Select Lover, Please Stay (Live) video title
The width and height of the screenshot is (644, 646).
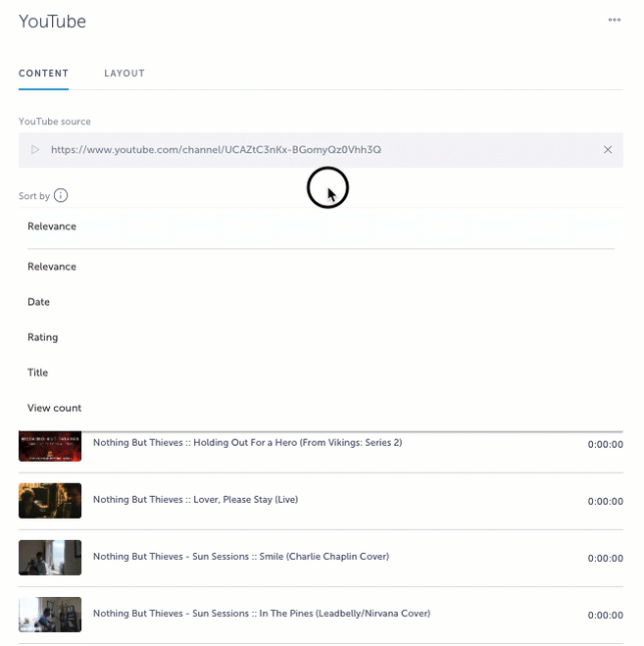point(196,500)
